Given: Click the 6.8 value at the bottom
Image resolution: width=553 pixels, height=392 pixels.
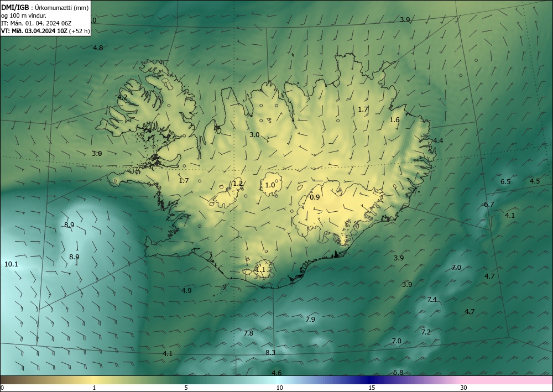Looking at the screenshot, I should [398, 373].
